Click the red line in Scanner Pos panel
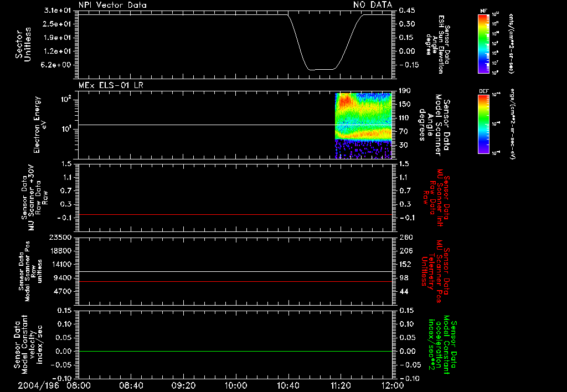567x392 pixels. [x=235, y=281]
